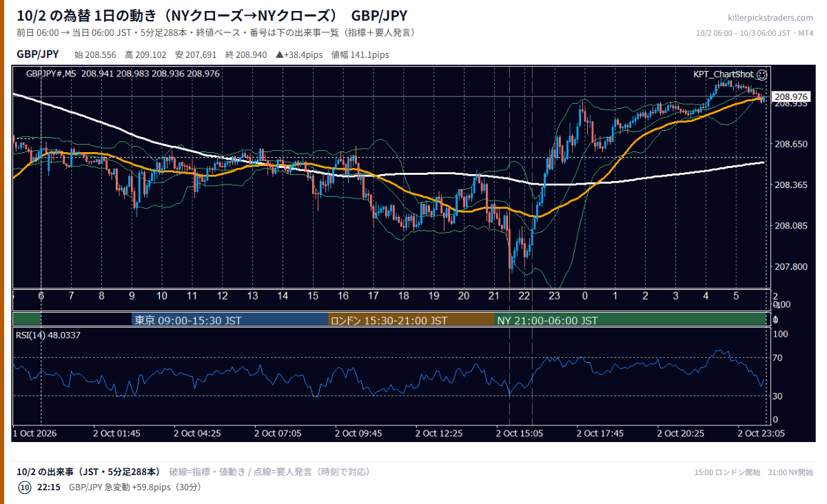Viewport: 827px width, 504px height.
Task: Click the low price 安 207.691
Action: [196, 54]
